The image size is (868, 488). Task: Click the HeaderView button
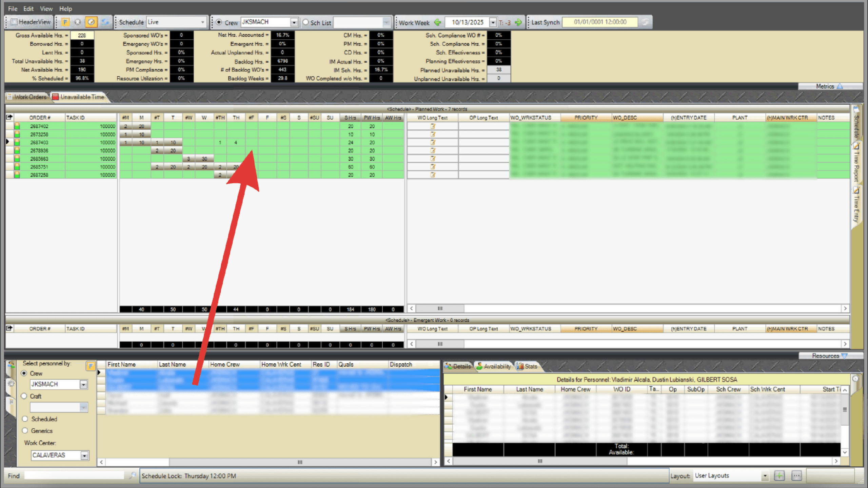tap(31, 22)
